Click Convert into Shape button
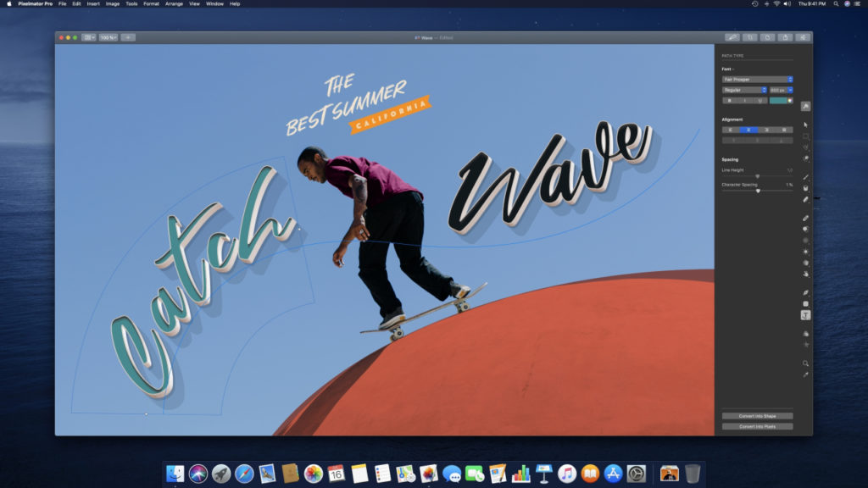Image resolution: width=868 pixels, height=488 pixels. tap(757, 416)
